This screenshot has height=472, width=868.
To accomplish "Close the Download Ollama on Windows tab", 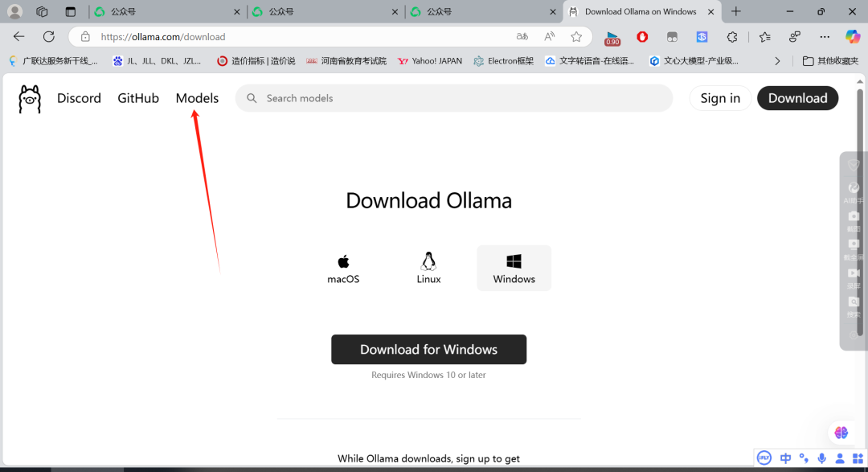I will coord(710,11).
